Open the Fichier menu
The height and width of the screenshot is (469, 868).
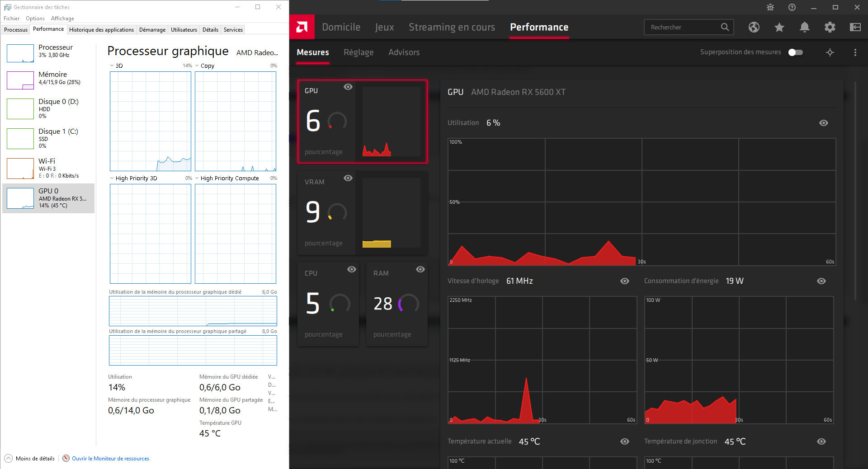[x=12, y=19]
